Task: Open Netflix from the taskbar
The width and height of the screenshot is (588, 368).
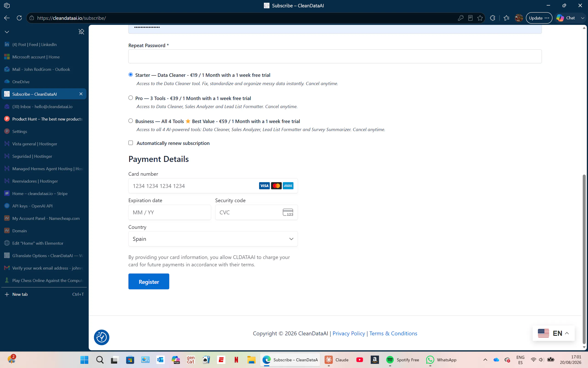Action: (236, 360)
